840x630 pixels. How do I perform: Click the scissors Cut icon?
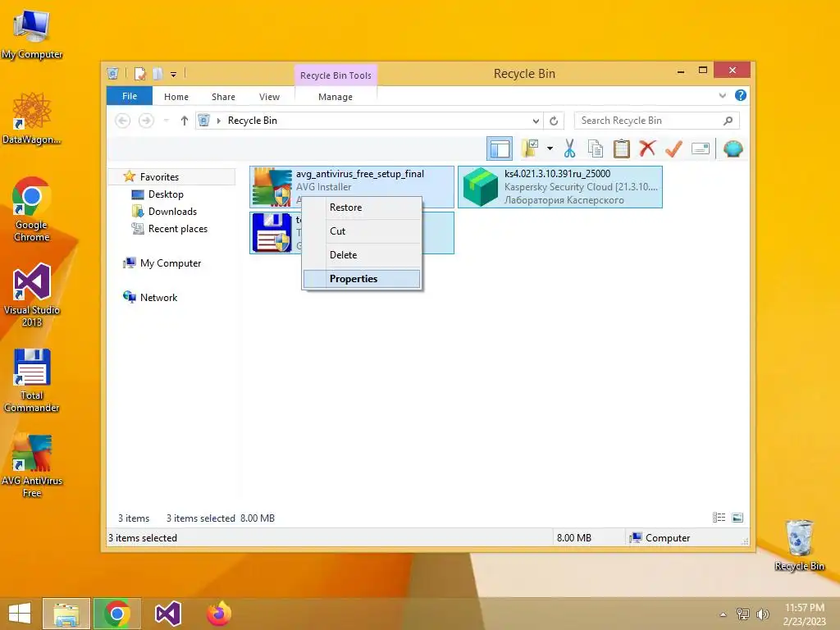pos(569,148)
